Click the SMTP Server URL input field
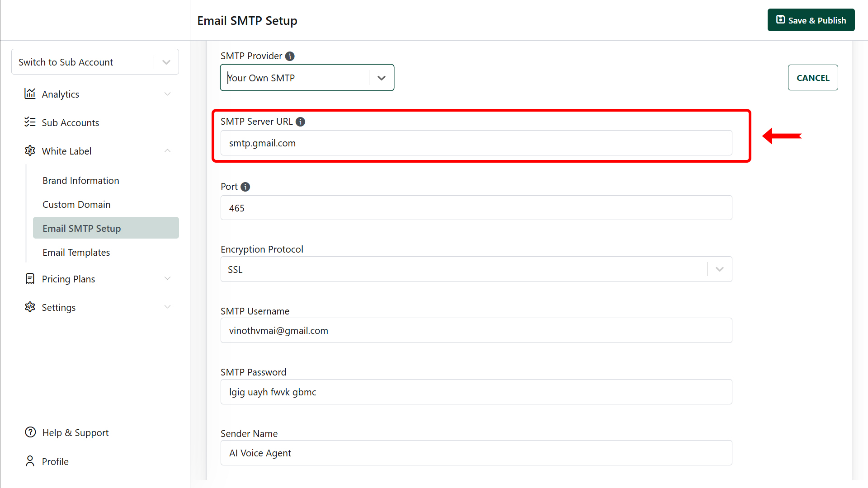The width and height of the screenshot is (868, 488). pyautogui.click(x=476, y=143)
